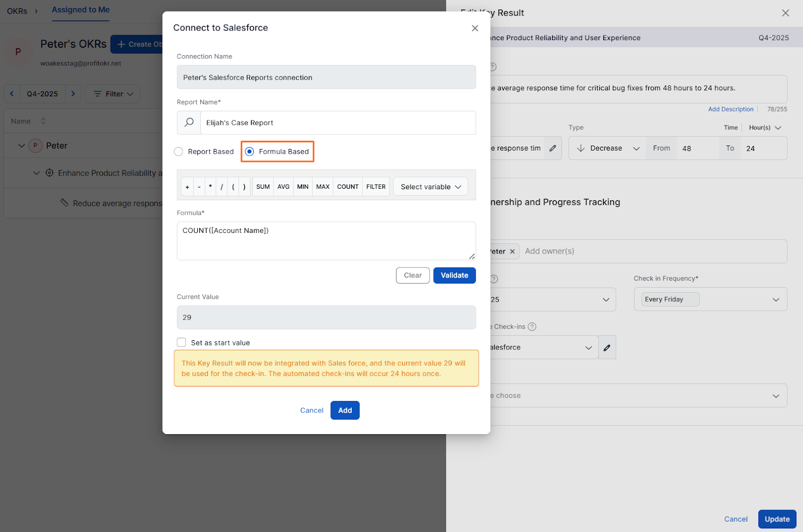803x532 pixels.
Task: Add the MAX function
Action: pyautogui.click(x=323, y=187)
